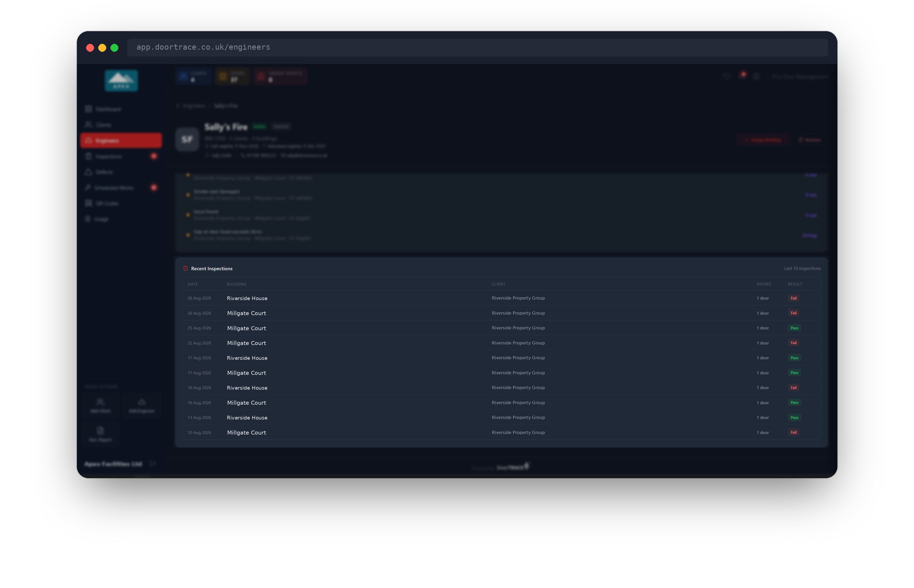Screen dimensions: 914x588
Task: Open the 22 Aug 2026 Millgate Court inspection
Action: pyautogui.click(x=501, y=343)
